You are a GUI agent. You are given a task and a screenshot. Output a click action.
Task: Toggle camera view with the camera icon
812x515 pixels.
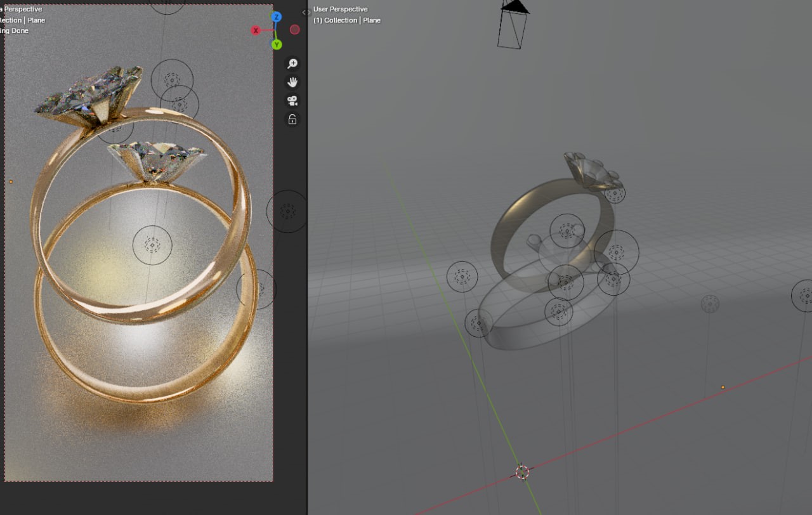(292, 101)
